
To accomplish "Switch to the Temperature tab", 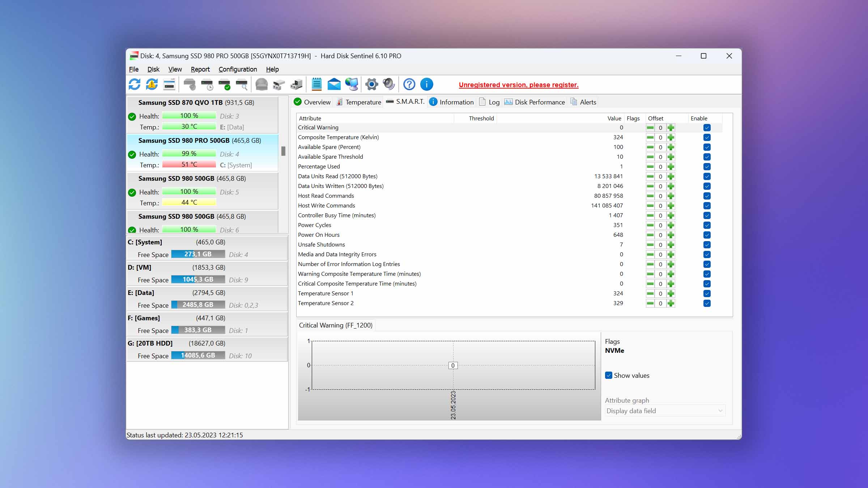I will point(359,102).
